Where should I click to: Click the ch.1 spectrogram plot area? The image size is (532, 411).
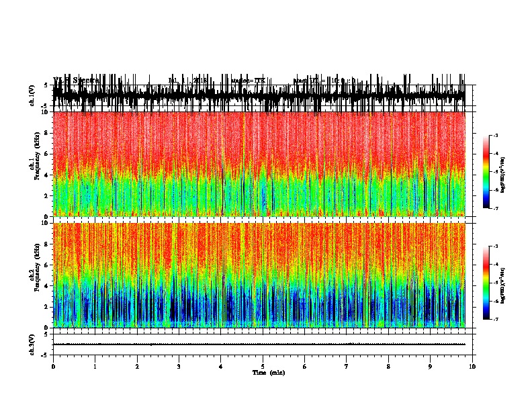point(259,164)
